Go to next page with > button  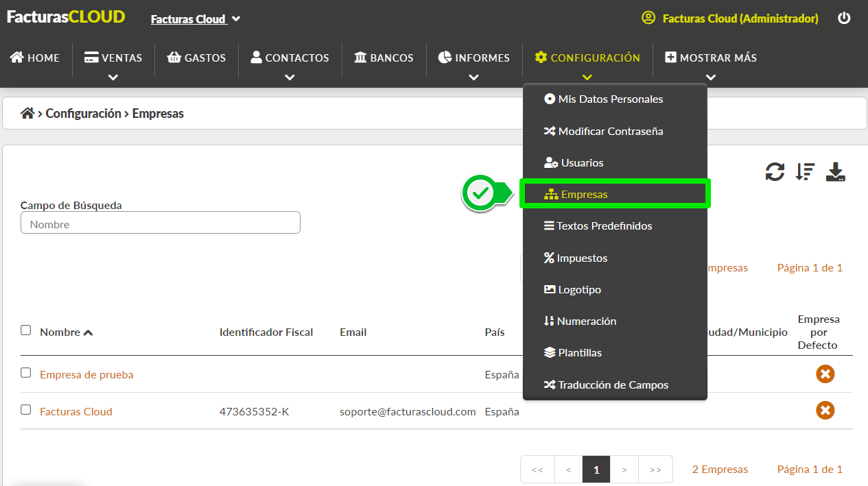624,470
